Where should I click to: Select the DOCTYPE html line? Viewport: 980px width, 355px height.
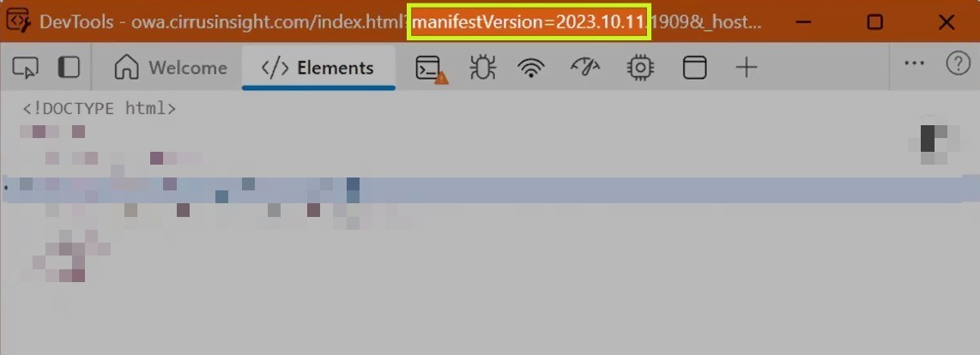click(x=100, y=109)
